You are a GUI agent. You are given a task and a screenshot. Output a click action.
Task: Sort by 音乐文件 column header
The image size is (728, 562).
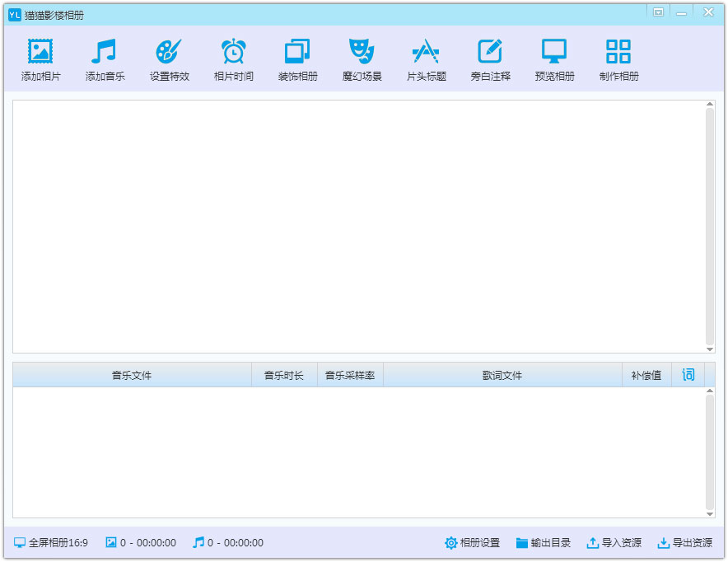point(132,375)
